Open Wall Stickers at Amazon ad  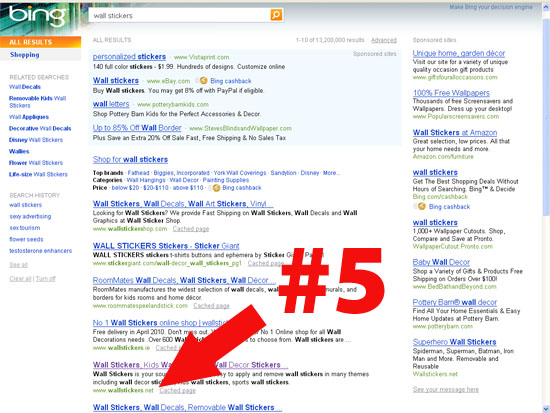[x=455, y=132]
